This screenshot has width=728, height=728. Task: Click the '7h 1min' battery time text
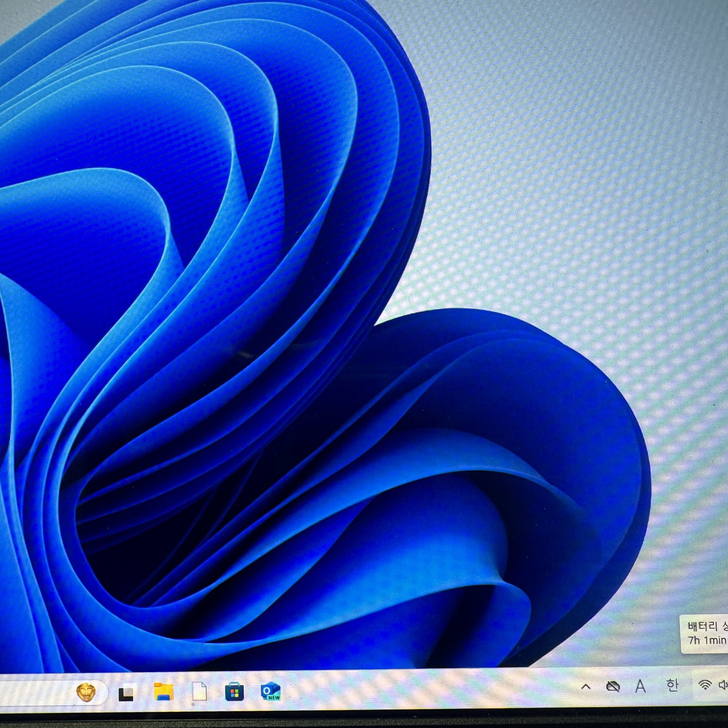707,640
